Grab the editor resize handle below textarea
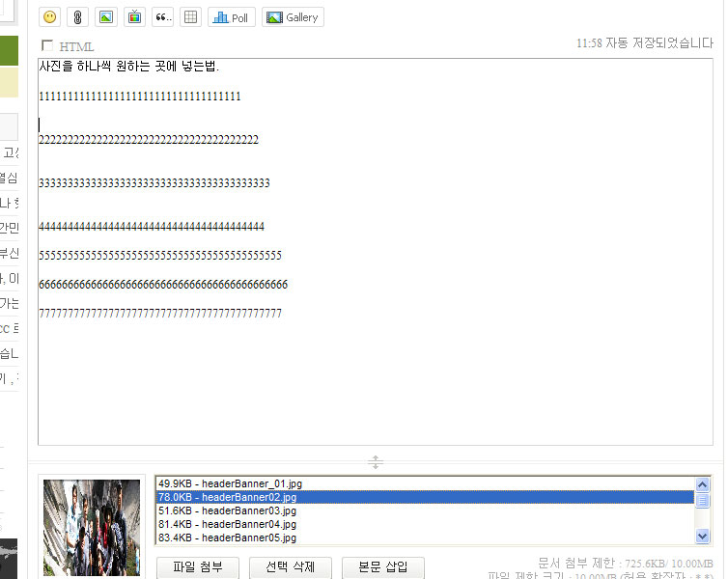 point(376,462)
